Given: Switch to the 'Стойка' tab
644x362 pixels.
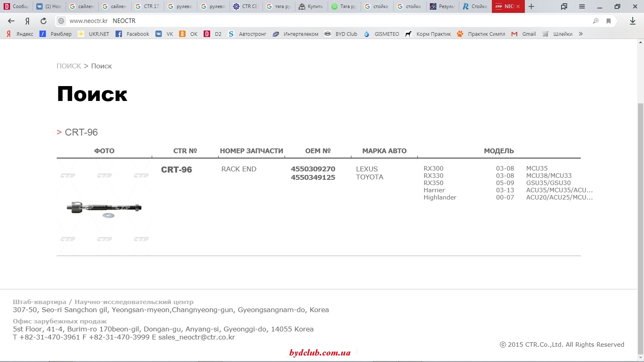Looking at the screenshot, I should [x=475, y=6].
